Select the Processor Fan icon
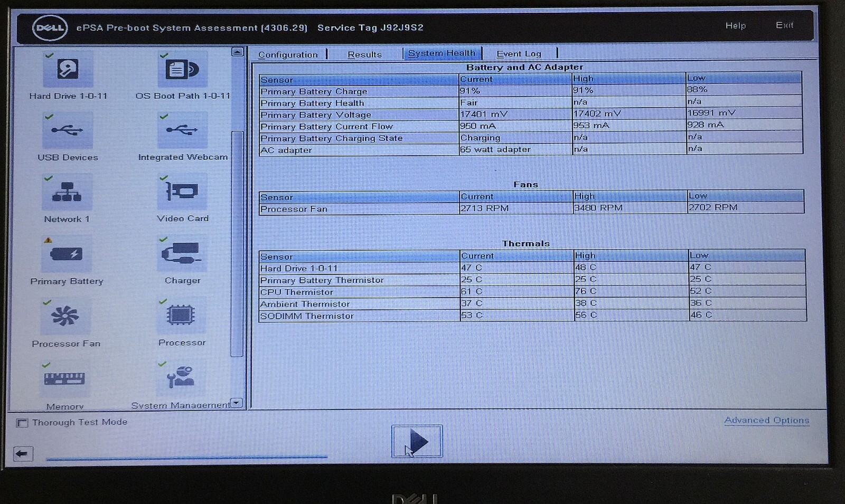845x504 pixels. point(66,316)
